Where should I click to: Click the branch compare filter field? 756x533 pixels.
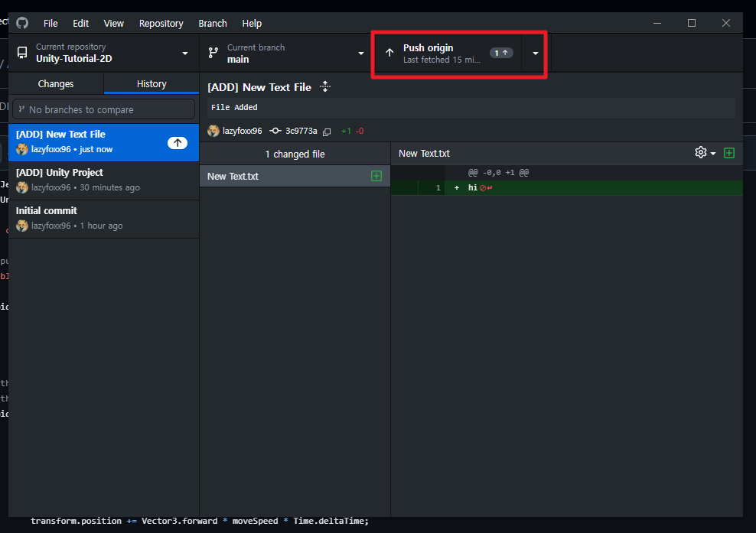click(x=103, y=109)
